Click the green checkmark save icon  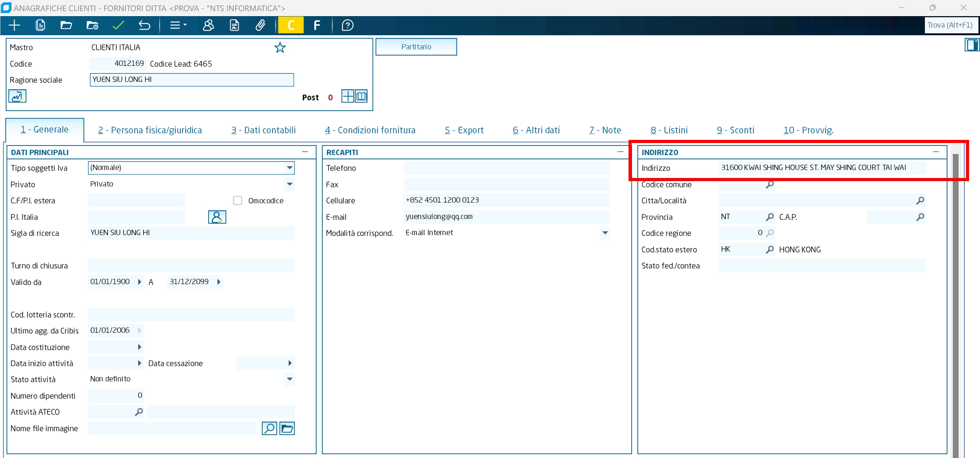pyautogui.click(x=118, y=25)
